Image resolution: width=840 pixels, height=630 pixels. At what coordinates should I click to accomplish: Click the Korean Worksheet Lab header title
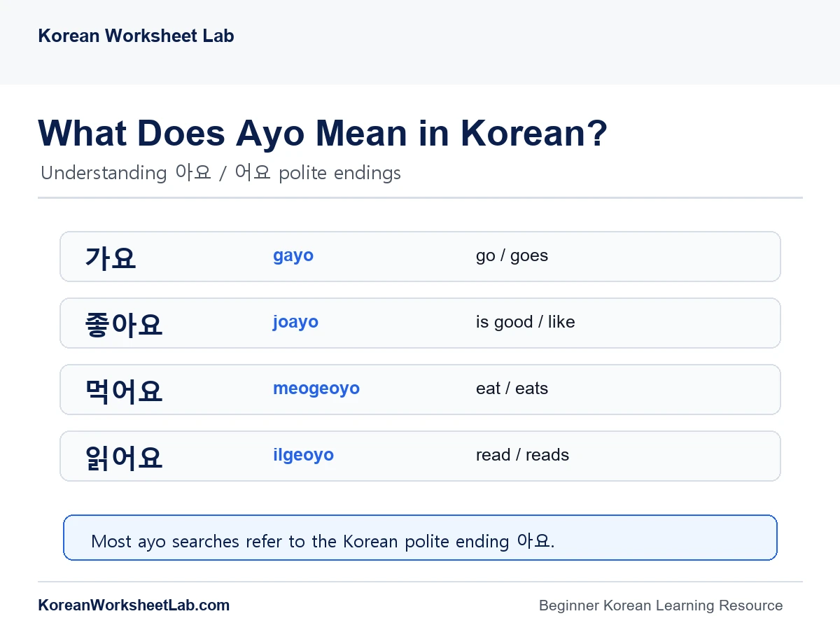point(136,36)
